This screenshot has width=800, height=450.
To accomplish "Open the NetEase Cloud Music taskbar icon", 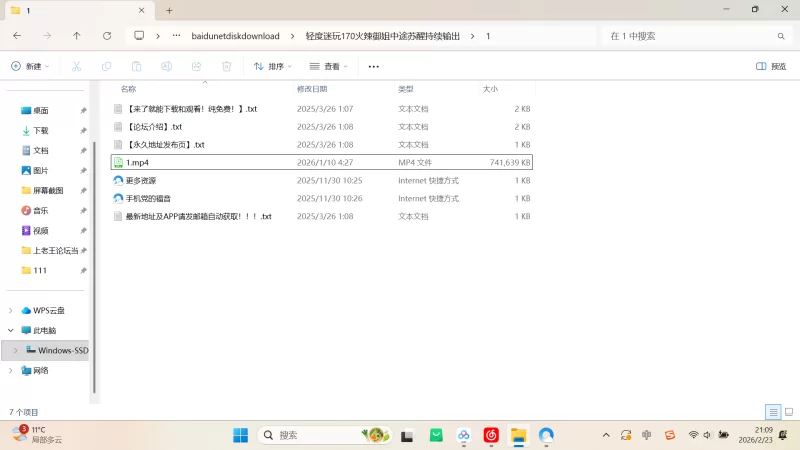I will (491, 435).
